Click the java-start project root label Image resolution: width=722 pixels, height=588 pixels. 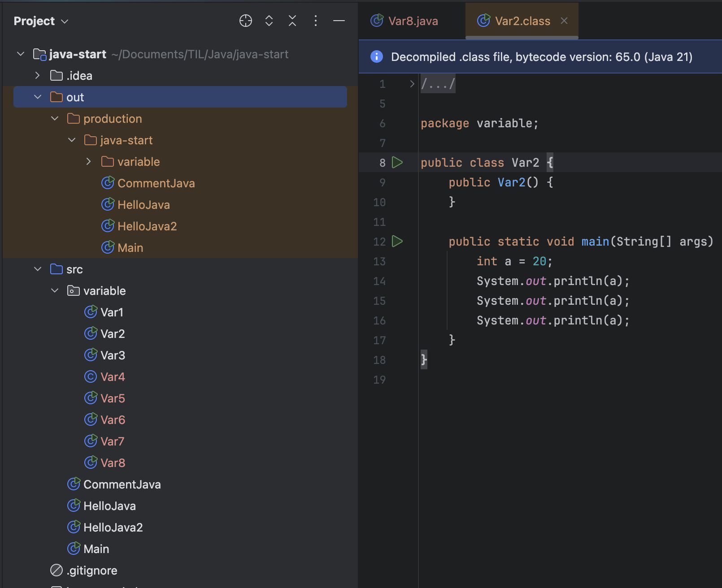tap(78, 54)
